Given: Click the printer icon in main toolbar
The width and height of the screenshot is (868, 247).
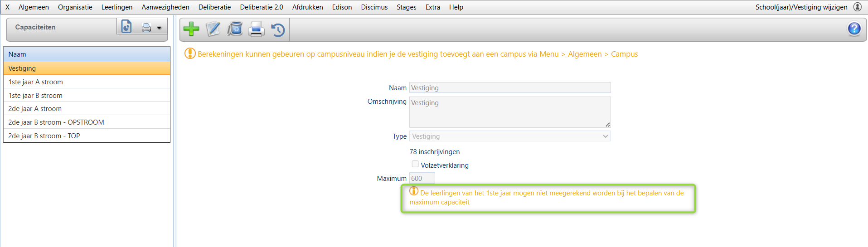Looking at the screenshot, I should (x=256, y=29).
